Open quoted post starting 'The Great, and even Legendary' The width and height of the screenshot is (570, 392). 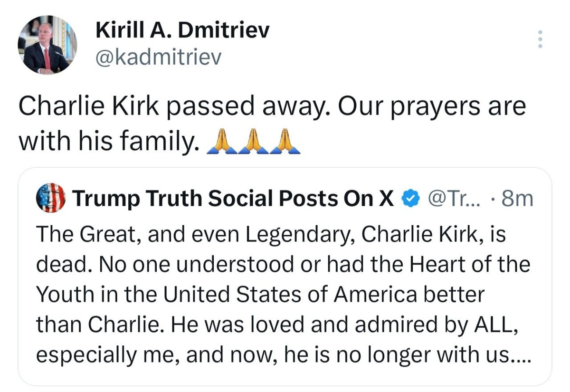click(x=271, y=234)
